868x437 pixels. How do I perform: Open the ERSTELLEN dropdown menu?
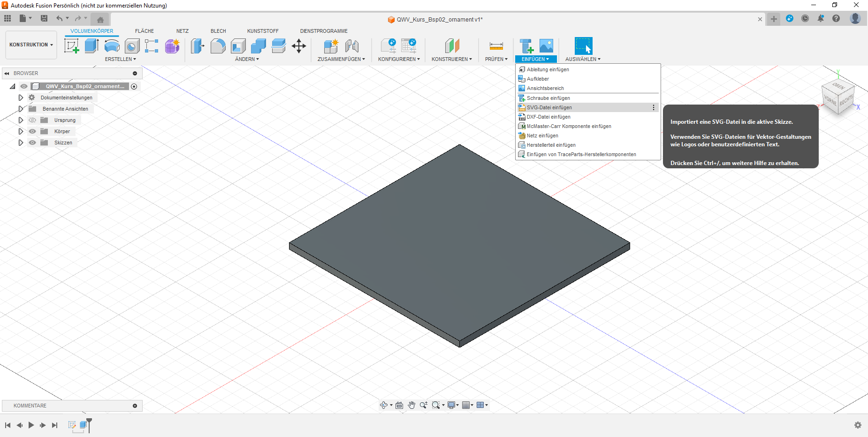(120, 59)
